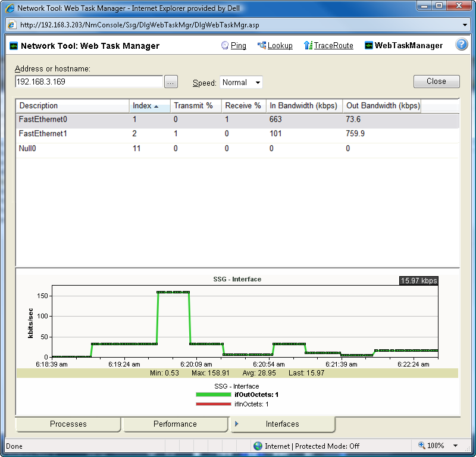Screen dimensions: 476x457
Task: Click the Network Tool icon beside the title
Action: tap(13, 45)
